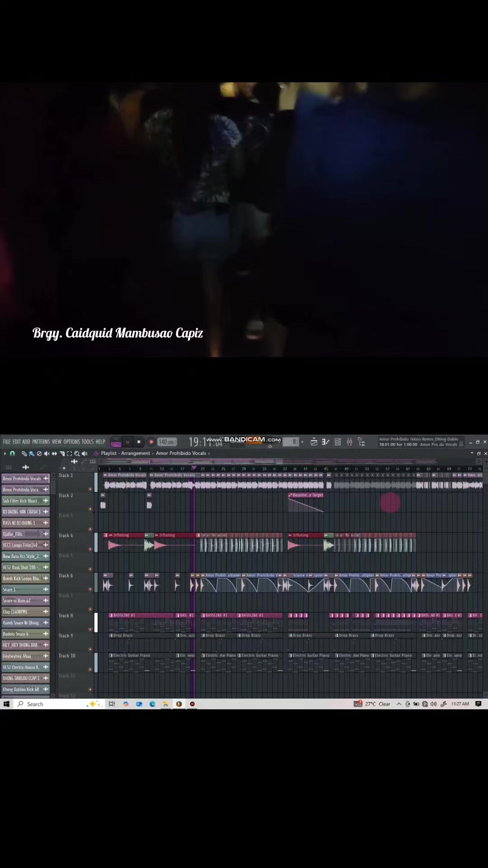Click the Bassline Target automation clip on Track 2
488x868 pixels.
coord(306,503)
